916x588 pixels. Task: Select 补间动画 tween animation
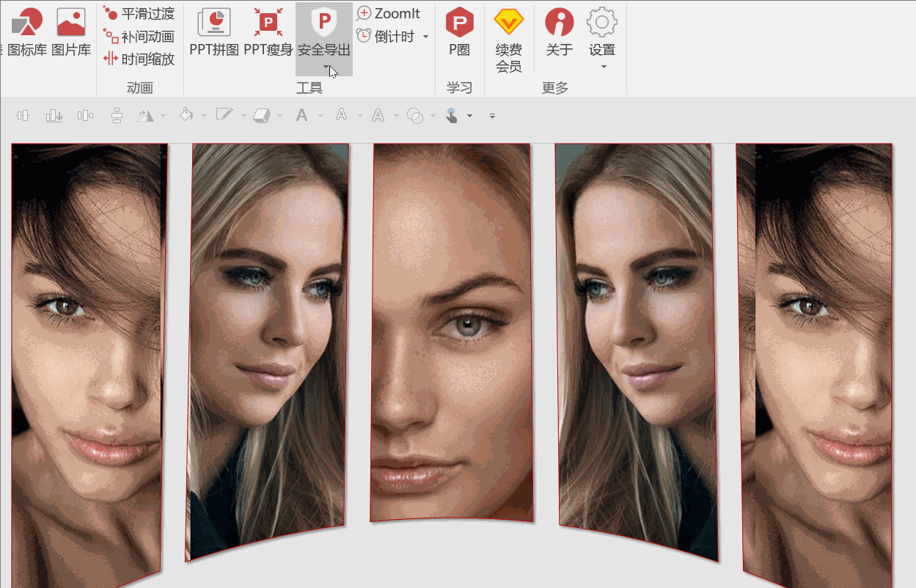[x=139, y=36]
